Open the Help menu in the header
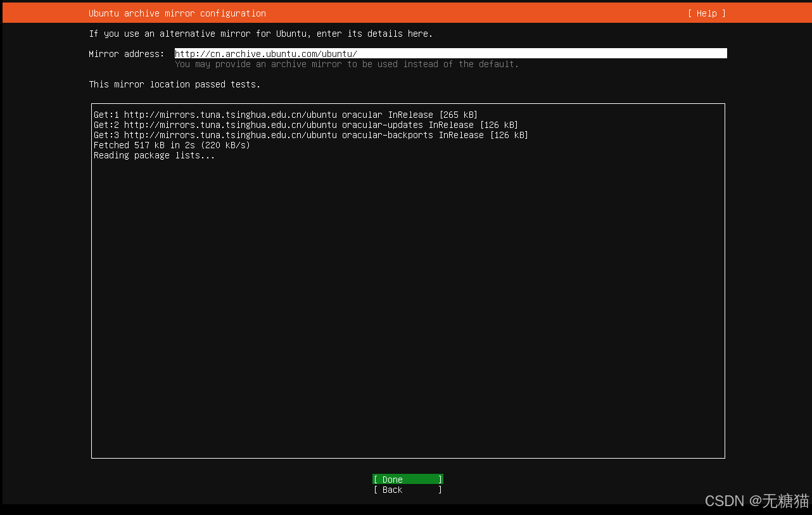This screenshot has height=515, width=812. [x=706, y=13]
